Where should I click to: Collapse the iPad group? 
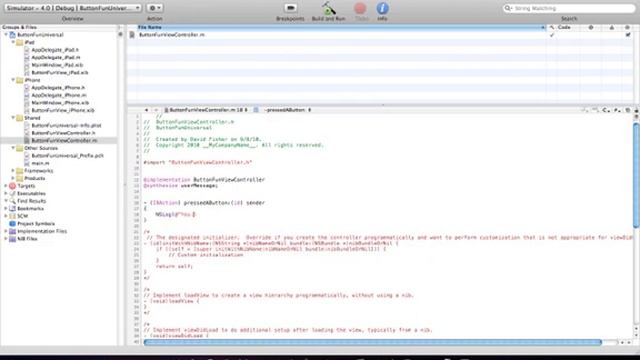coord(13,42)
